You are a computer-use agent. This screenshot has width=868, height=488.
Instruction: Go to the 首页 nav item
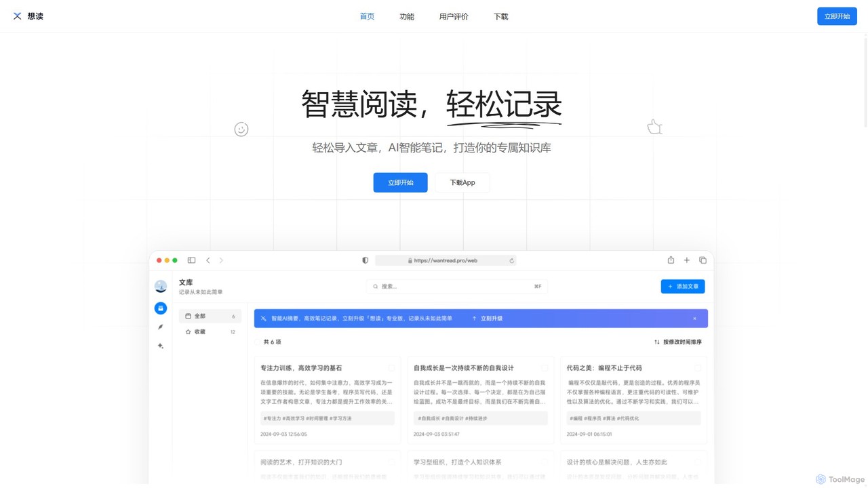pyautogui.click(x=367, y=16)
